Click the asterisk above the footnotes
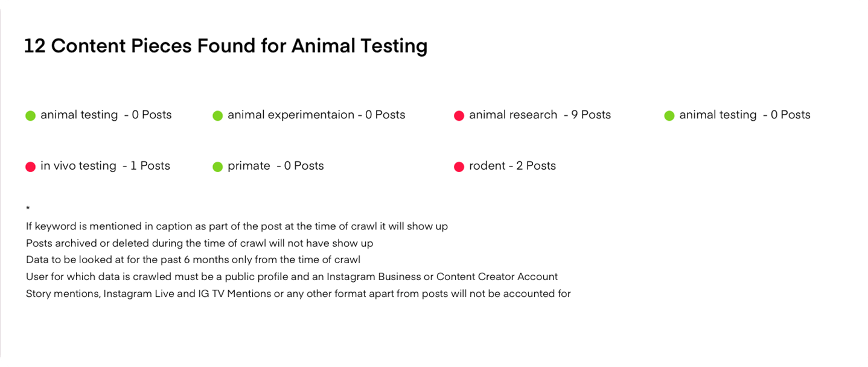The height and width of the screenshot is (367, 868). [x=28, y=209]
